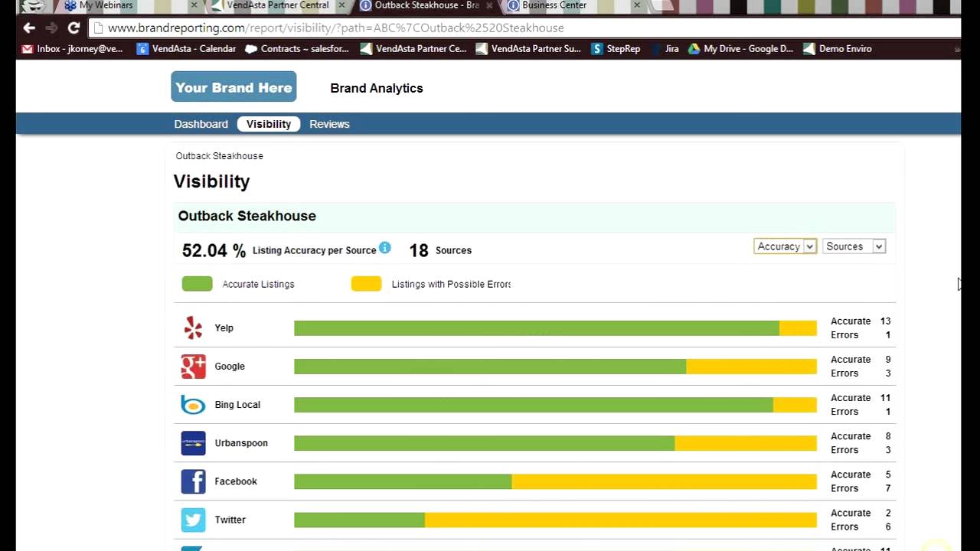
Task: Click the Accurate Listings legend label
Action: tap(258, 284)
